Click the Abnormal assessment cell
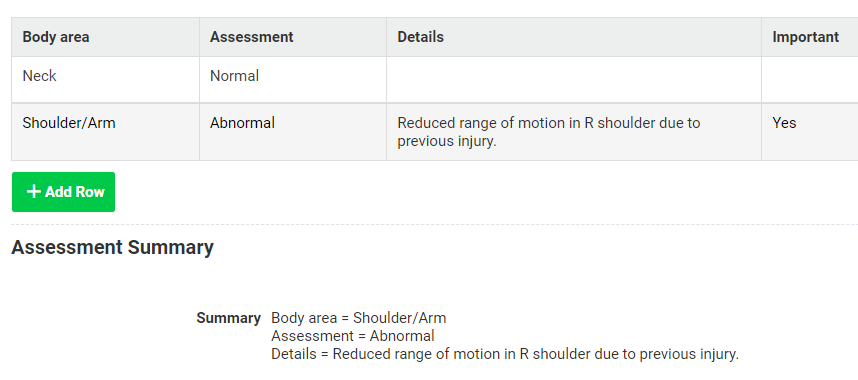Viewport: 858px width, 380px height. click(x=293, y=131)
